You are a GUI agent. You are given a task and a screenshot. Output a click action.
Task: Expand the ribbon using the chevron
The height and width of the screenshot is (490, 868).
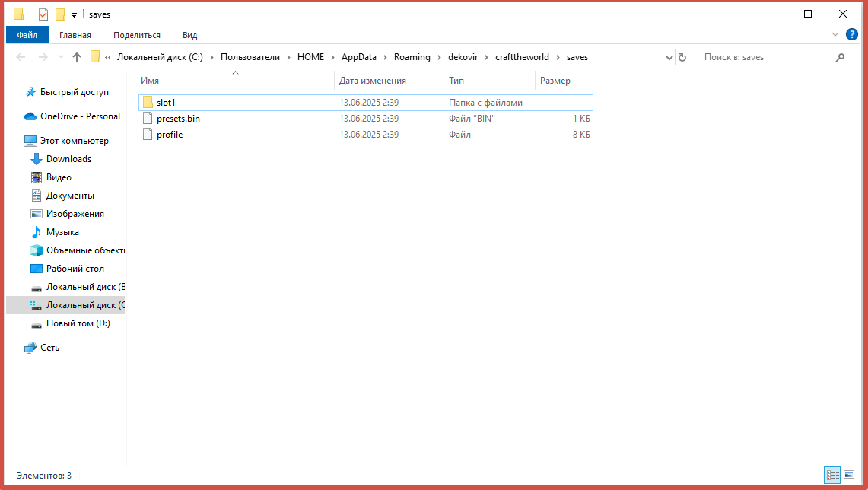[835, 34]
